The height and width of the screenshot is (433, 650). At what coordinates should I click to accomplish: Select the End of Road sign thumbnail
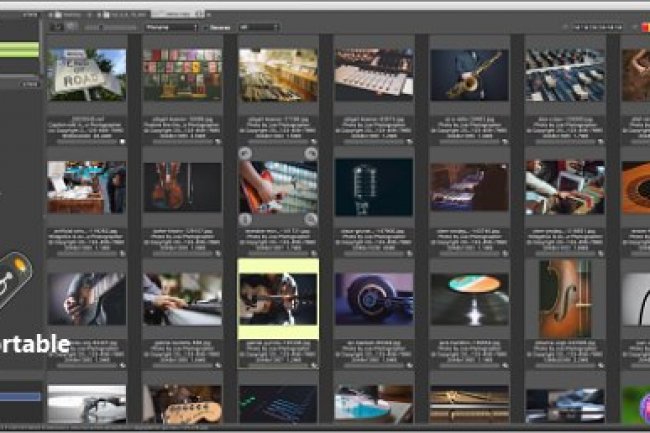tap(86, 74)
